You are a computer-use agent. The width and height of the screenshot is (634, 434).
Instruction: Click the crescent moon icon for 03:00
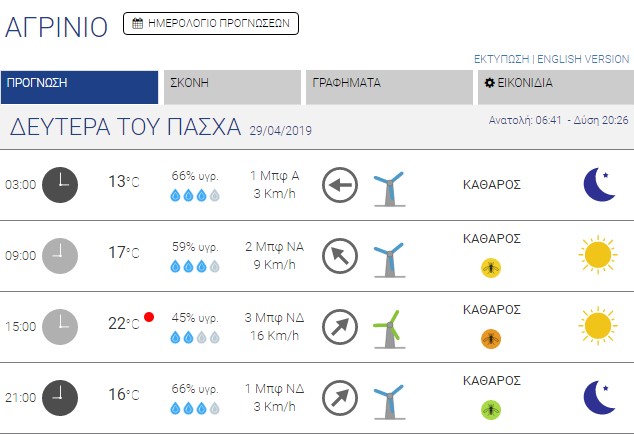[598, 184]
